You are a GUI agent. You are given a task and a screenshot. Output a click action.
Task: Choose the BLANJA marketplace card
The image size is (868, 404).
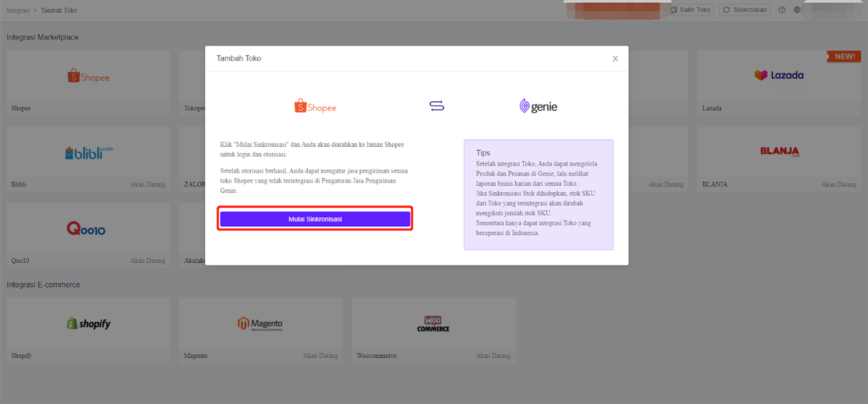pos(778,159)
